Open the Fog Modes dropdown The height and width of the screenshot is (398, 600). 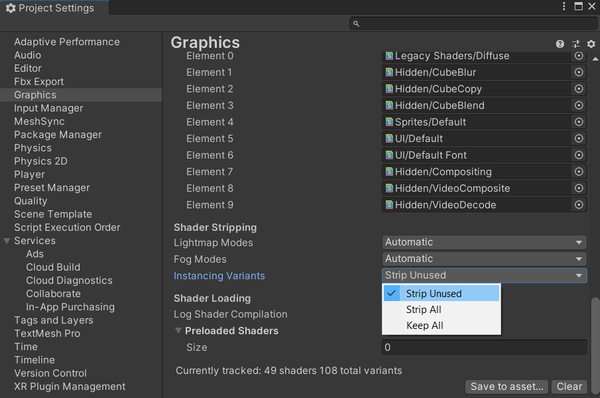[484, 259]
